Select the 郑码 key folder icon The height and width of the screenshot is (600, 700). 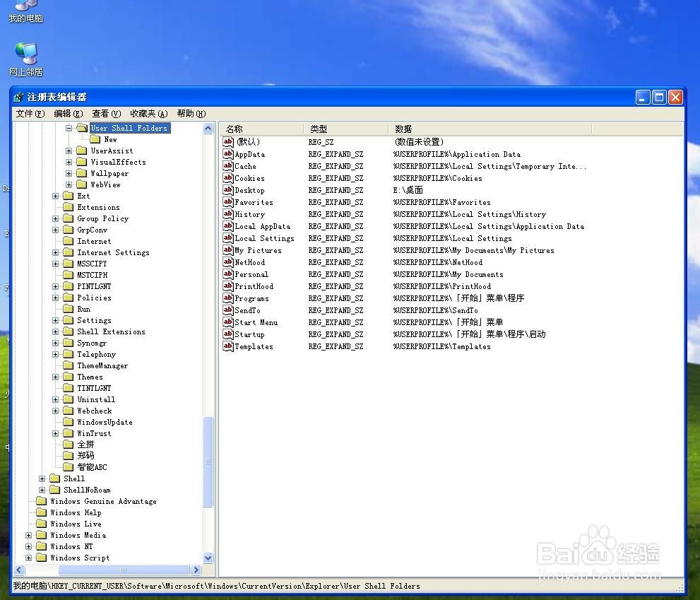pyautogui.click(x=69, y=456)
